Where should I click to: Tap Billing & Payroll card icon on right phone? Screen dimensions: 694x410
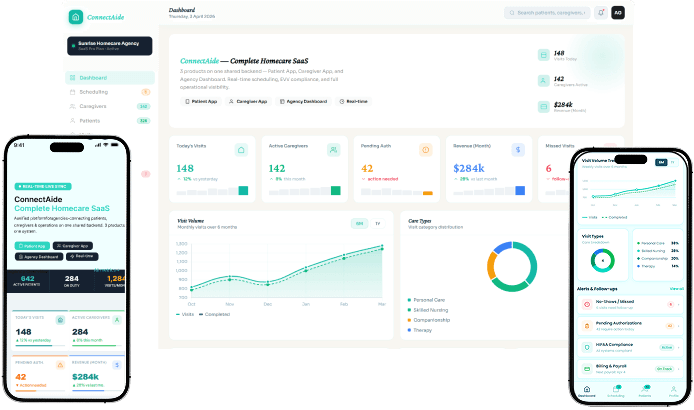tap(587, 369)
